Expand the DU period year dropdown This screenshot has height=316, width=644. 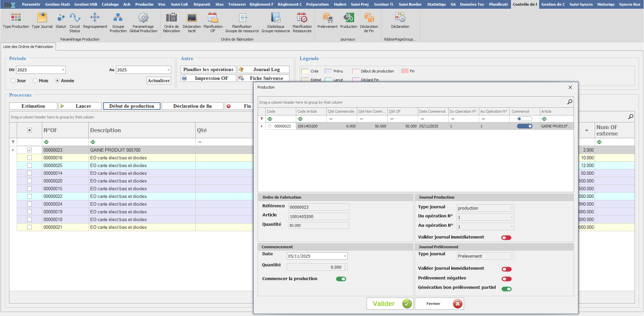(63, 70)
